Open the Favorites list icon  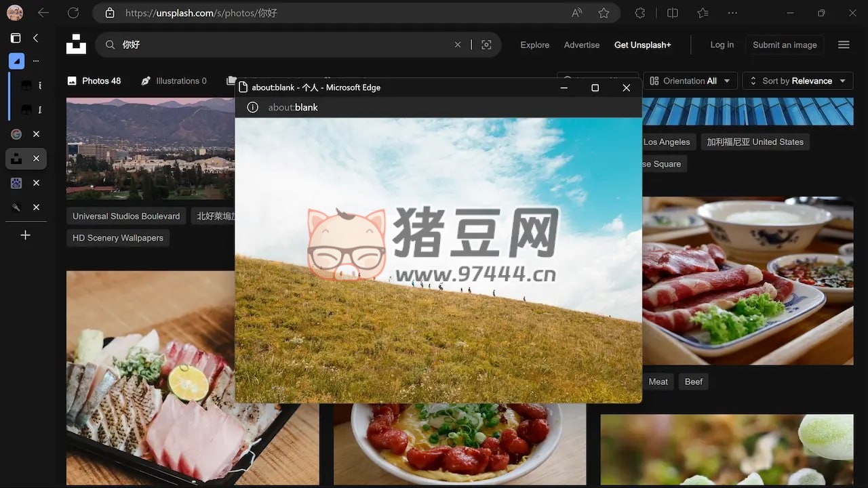tap(703, 13)
